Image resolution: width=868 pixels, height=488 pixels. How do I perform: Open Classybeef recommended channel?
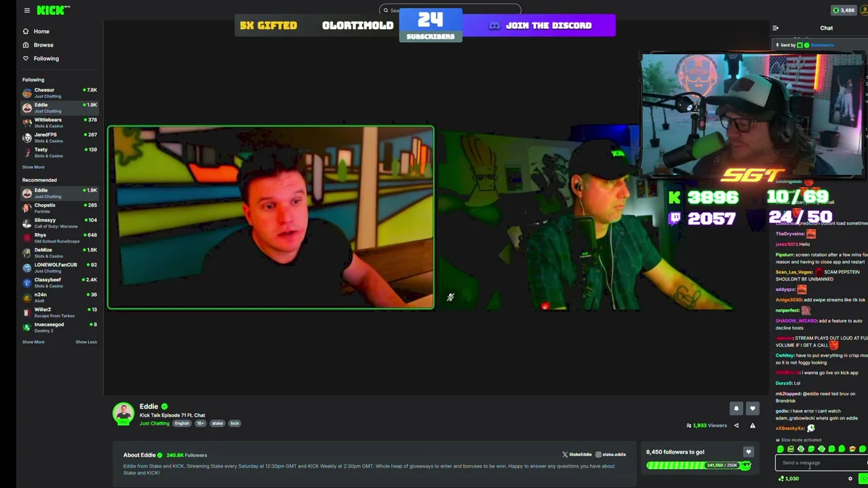60,283
